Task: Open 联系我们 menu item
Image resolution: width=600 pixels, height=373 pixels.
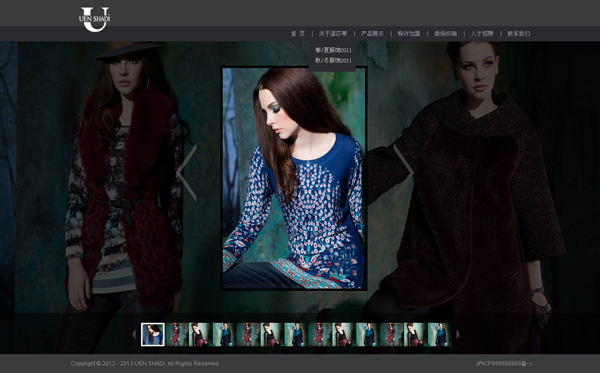Action: pos(519,34)
